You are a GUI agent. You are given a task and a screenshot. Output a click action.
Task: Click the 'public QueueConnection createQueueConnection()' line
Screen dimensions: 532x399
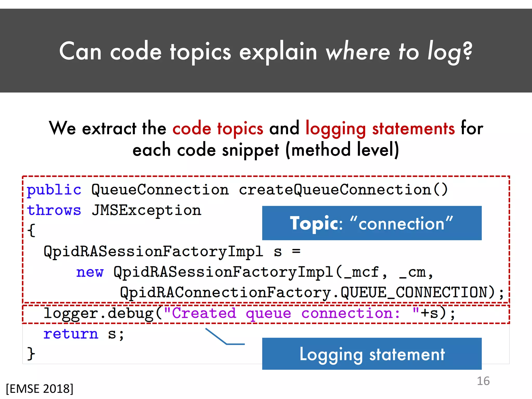pos(237,190)
